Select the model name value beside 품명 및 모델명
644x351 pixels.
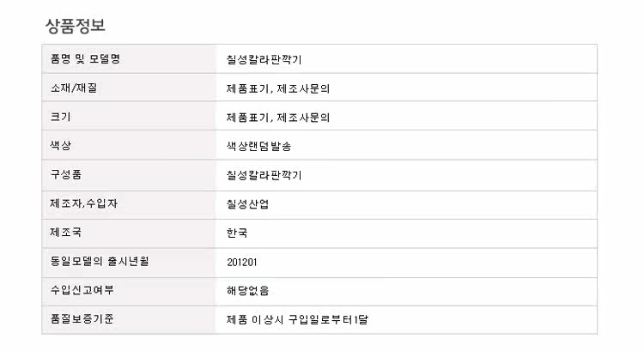pos(264,59)
